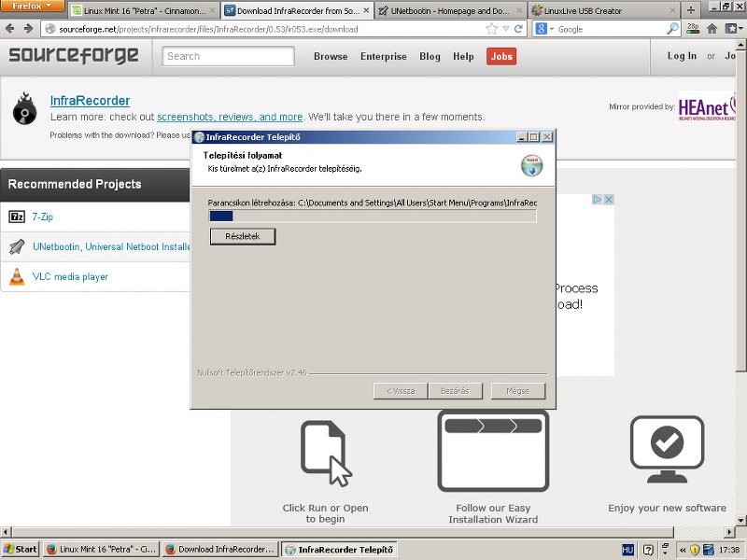This screenshot has width=747, height=560.
Task: Expand hidden tray icons with chevron
Action: (683, 550)
